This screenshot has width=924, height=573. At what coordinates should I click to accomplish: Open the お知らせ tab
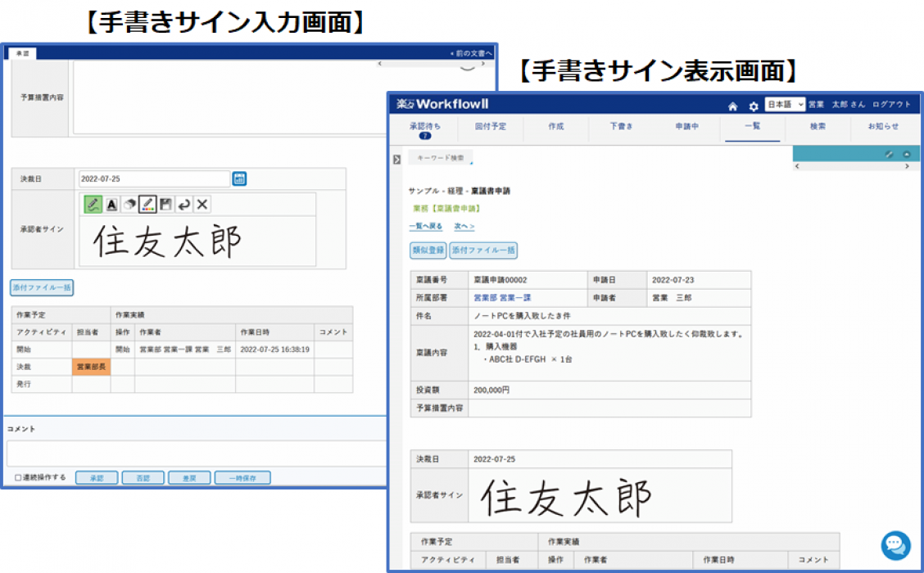pos(883,127)
